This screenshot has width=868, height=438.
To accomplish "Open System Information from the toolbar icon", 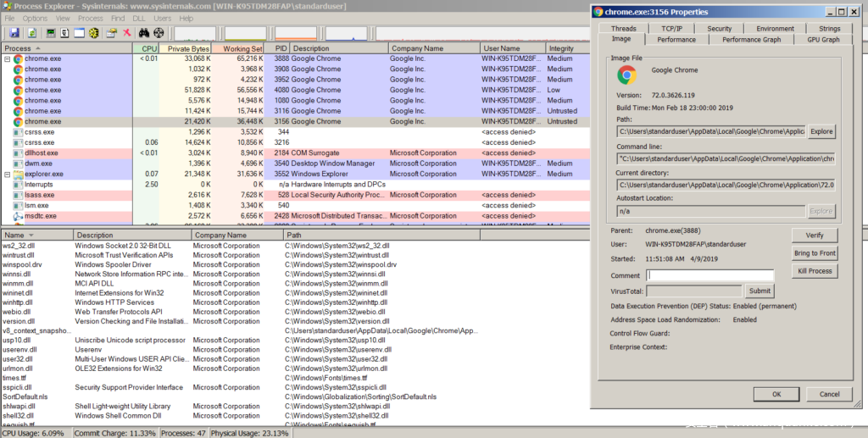I will tap(51, 33).
